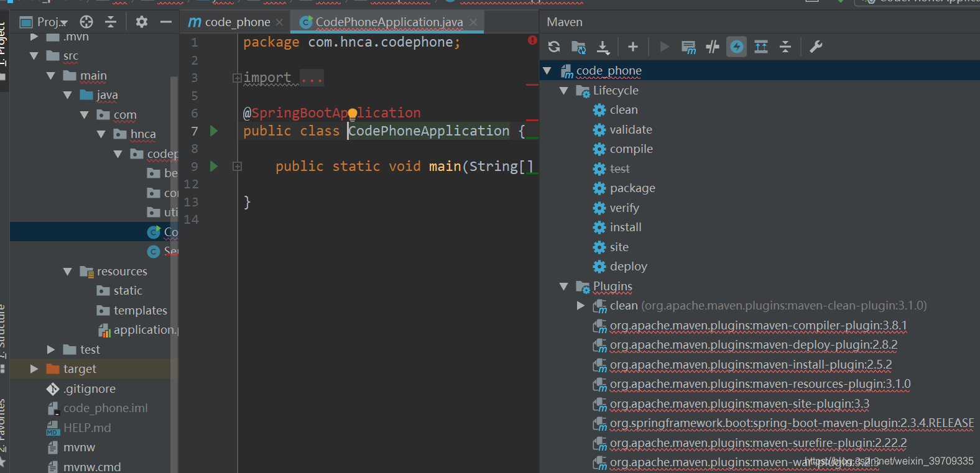Click download sources and documentation icon

pos(603,47)
